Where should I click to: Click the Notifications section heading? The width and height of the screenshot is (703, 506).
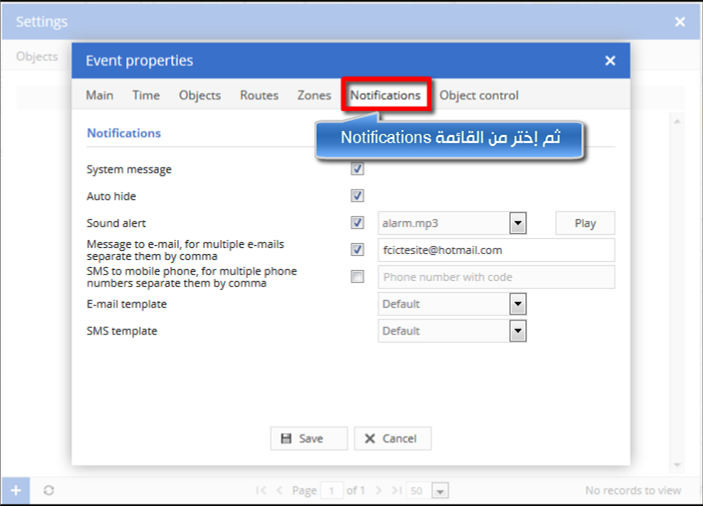pyautogui.click(x=124, y=133)
